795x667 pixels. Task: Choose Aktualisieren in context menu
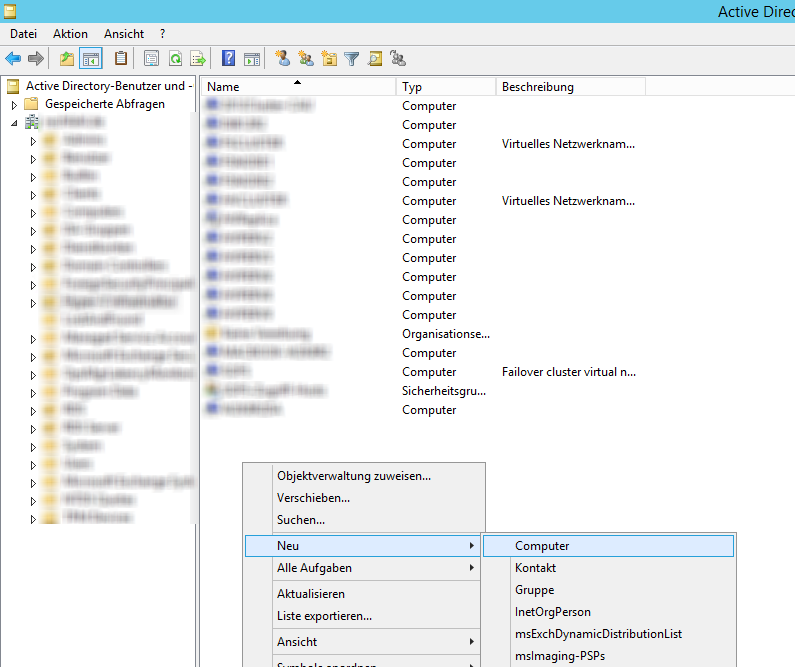coord(311,594)
